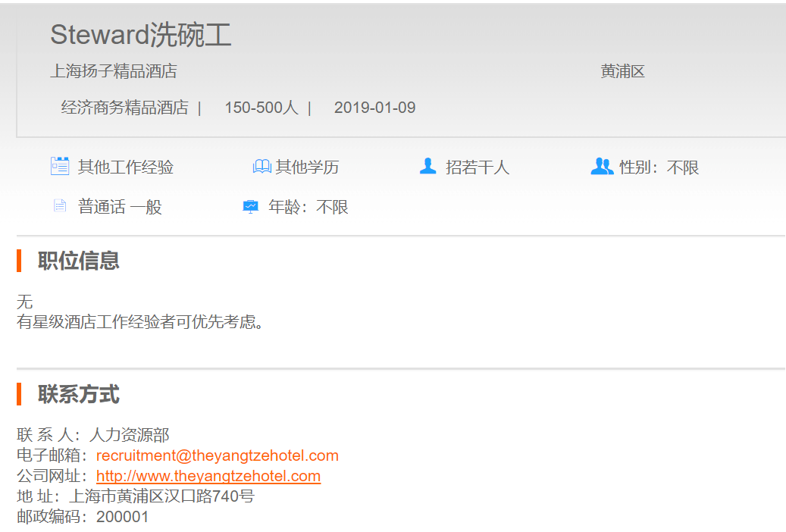Click the 人力资源部 contact person text

pyautogui.click(x=129, y=435)
